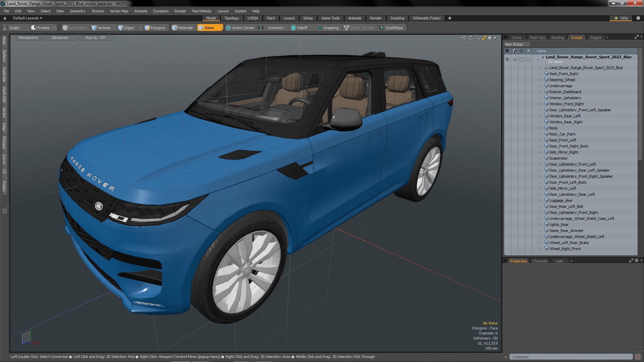Toggle the eye column header
This screenshot has width=644, height=362.
(507, 51)
